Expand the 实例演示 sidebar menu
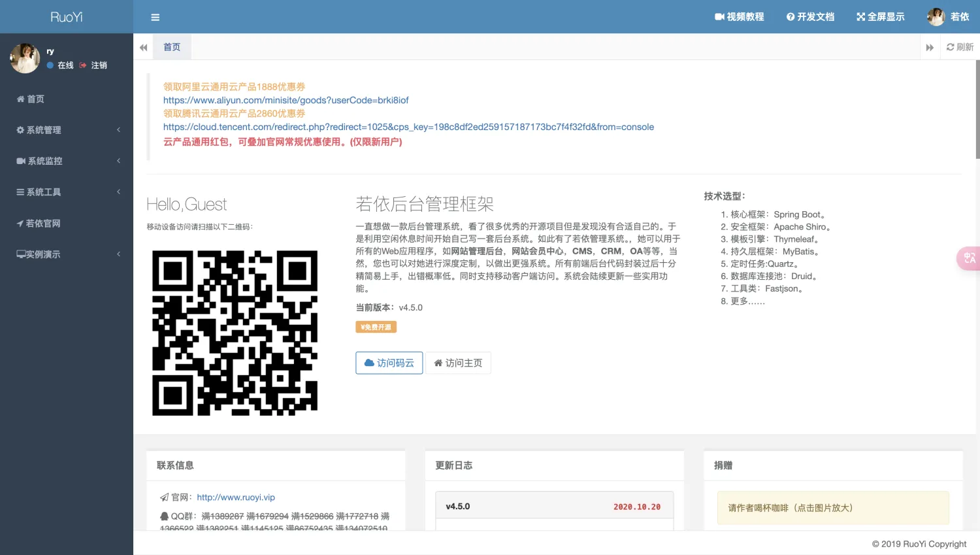This screenshot has height=555, width=980. click(x=67, y=254)
